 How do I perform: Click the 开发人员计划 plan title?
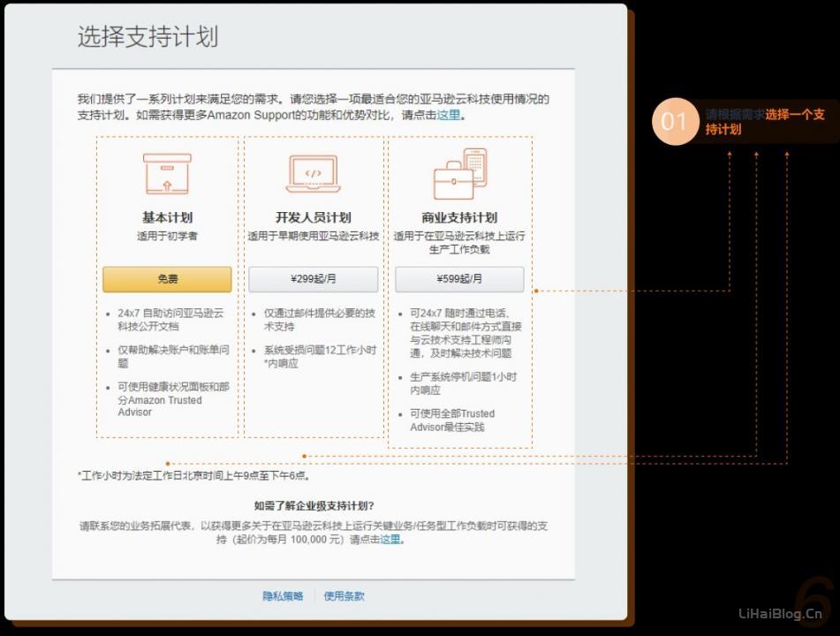(314, 217)
